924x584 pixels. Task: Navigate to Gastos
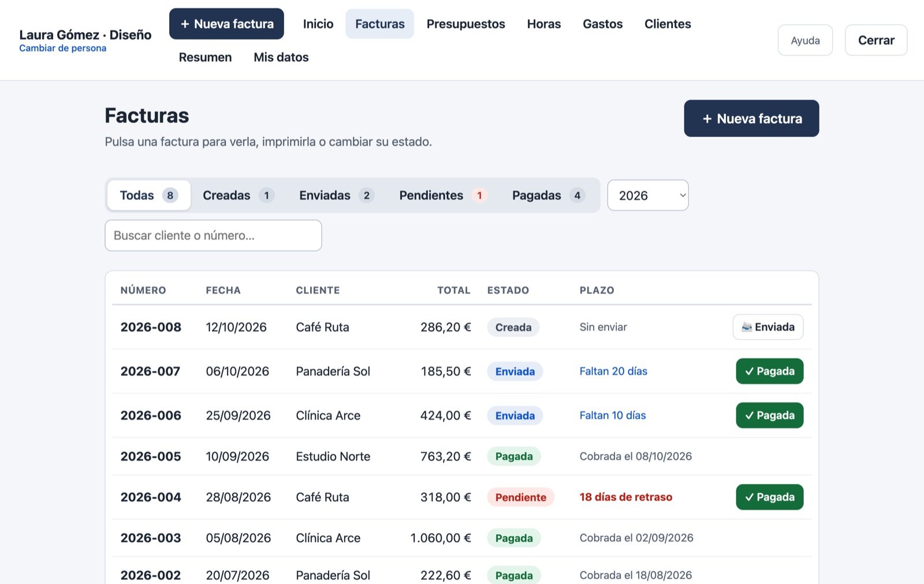pyautogui.click(x=602, y=24)
